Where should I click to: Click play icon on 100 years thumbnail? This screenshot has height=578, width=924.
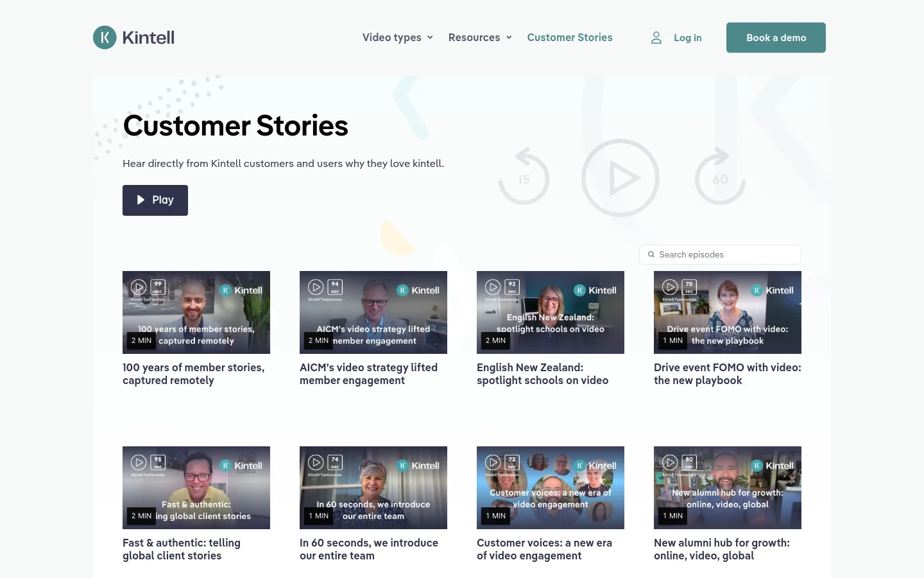coord(139,287)
